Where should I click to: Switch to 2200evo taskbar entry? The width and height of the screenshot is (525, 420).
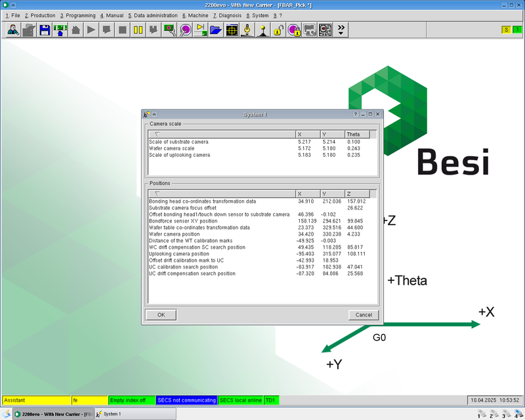pos(54,414)
